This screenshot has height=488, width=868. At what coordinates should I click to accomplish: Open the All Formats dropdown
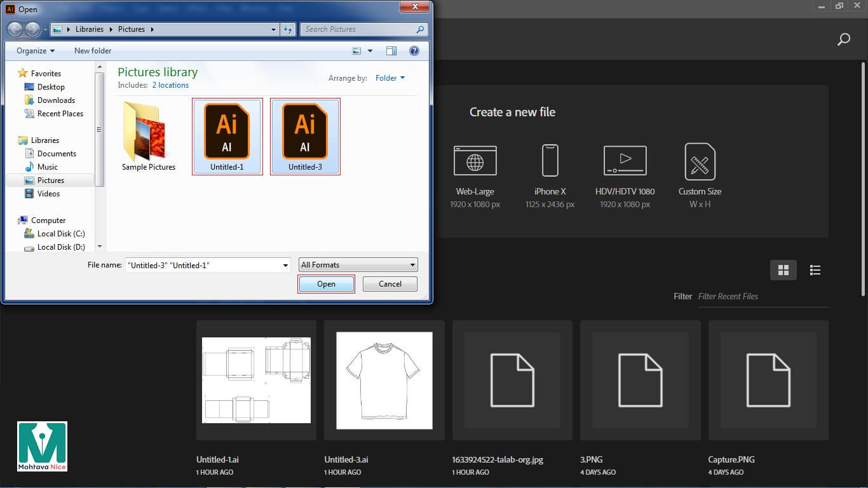358,265
